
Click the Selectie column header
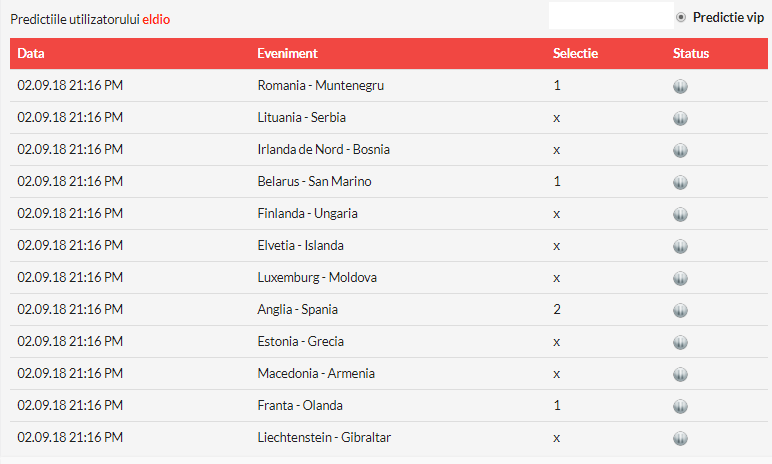pyautogui.click(x=575, y=53)
